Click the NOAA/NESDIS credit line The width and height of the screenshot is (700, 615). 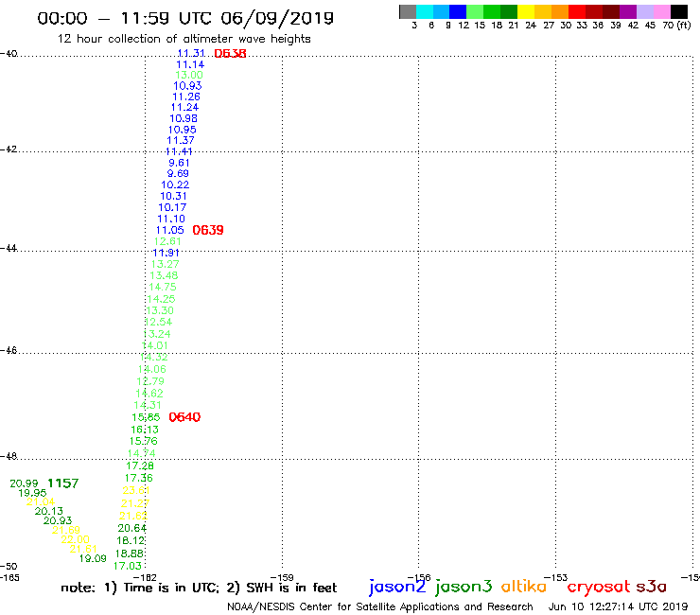click(x=380, y=606)
